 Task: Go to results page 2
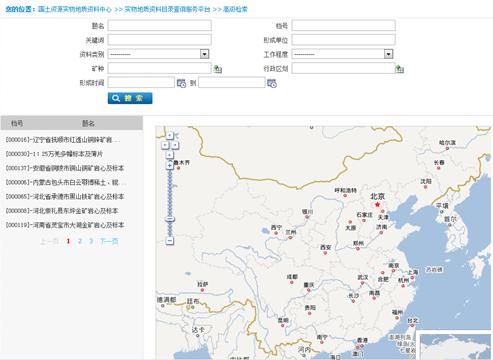(x=80, y=241)
